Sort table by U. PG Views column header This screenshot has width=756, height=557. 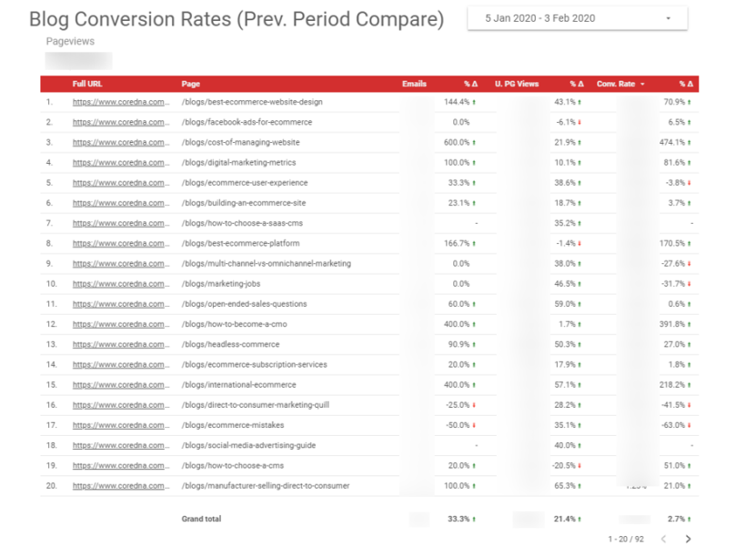pos(517,84)
